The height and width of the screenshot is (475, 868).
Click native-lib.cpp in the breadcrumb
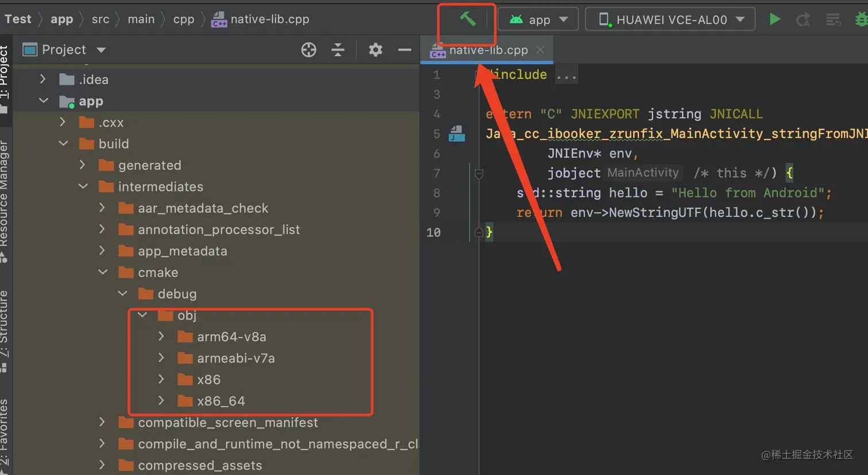coord(261,19)
